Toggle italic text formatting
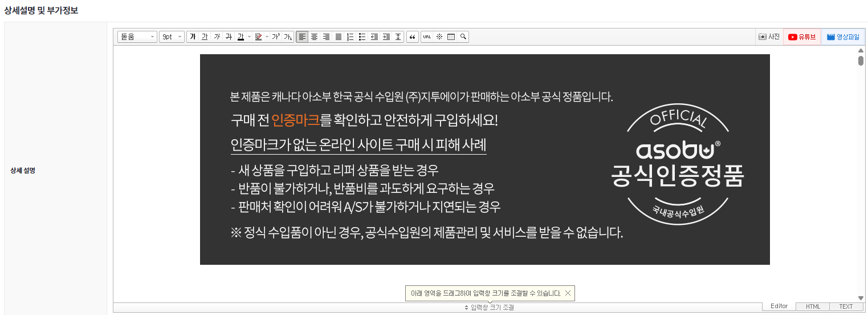 (217, 37)
